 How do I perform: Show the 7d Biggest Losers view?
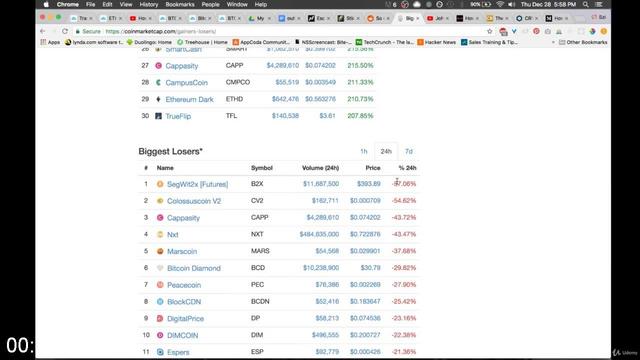coord(409,151)
